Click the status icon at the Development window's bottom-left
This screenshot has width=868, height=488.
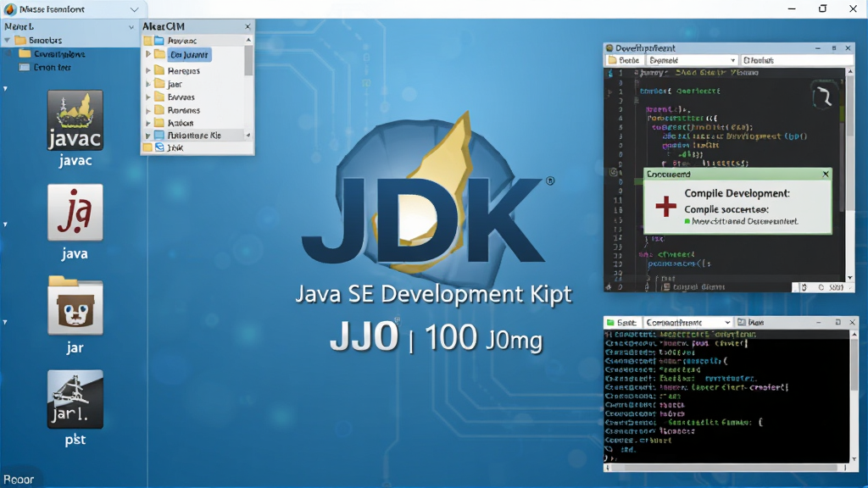tap(609, 287)
